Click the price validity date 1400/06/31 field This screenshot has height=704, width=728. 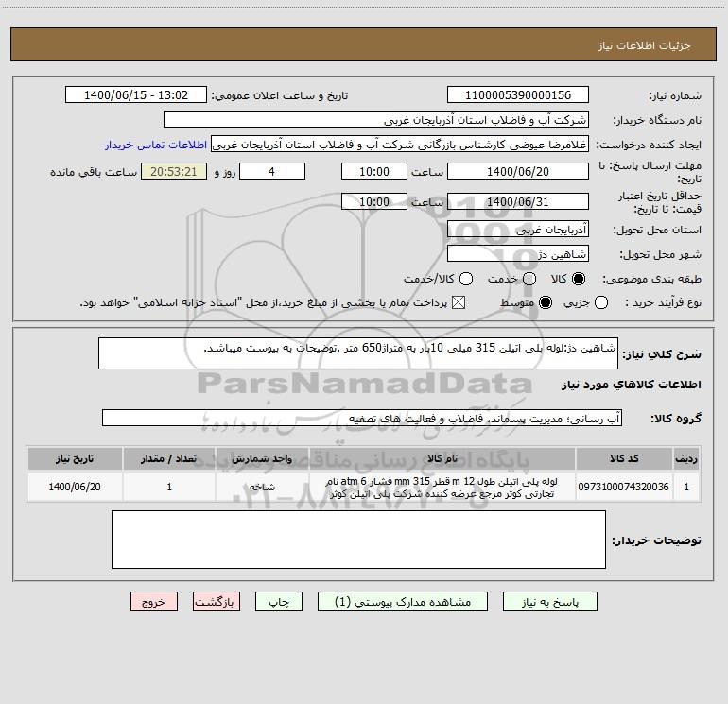tap(518, 201)
